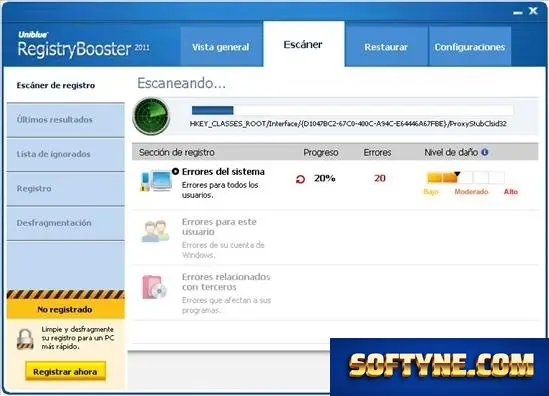Click the damage level meter marker
Viewport: 549px width, 396px height.
coord(457,174)
